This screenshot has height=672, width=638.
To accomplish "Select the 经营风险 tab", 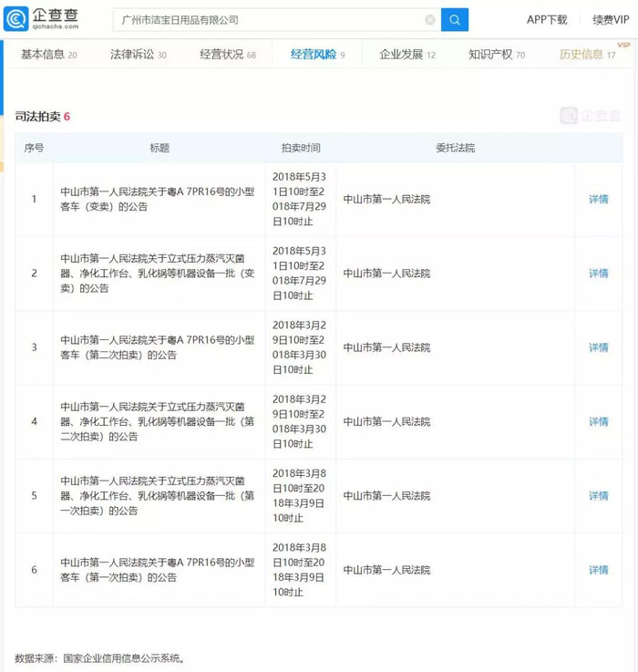I will [x=317, y=55].
